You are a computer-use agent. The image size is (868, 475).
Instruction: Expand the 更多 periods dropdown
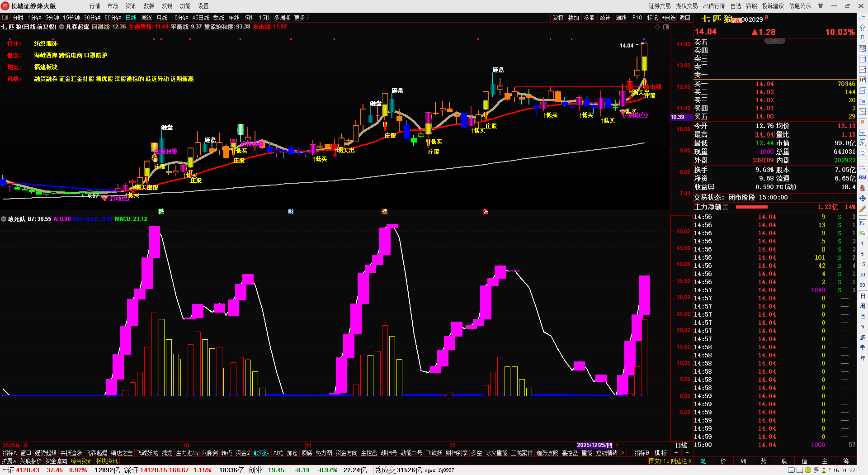coord(302,18)
